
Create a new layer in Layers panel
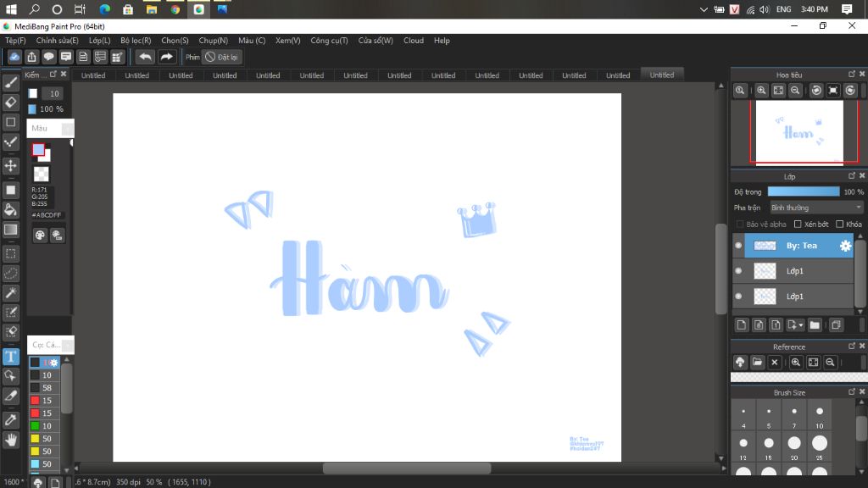741,325
